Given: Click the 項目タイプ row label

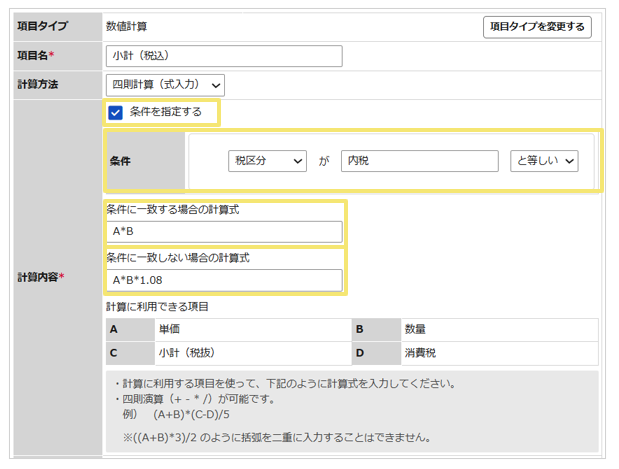Looking at the screenshot, I should pos(43,26).
